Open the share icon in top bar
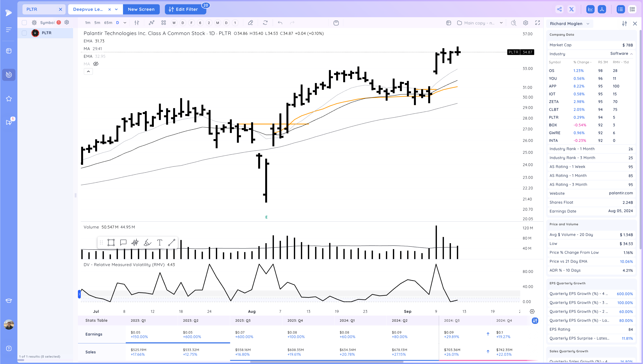The image size is (643, 364). pos(559,9)
